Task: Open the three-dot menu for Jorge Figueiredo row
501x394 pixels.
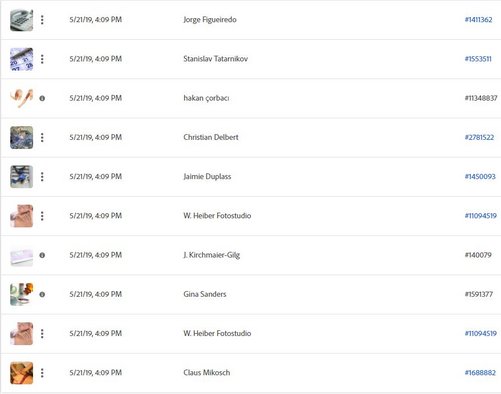Action: click(42, 20)
